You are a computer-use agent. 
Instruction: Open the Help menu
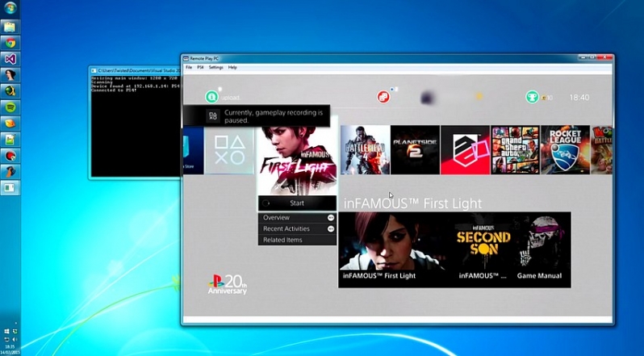click(232, 67)
